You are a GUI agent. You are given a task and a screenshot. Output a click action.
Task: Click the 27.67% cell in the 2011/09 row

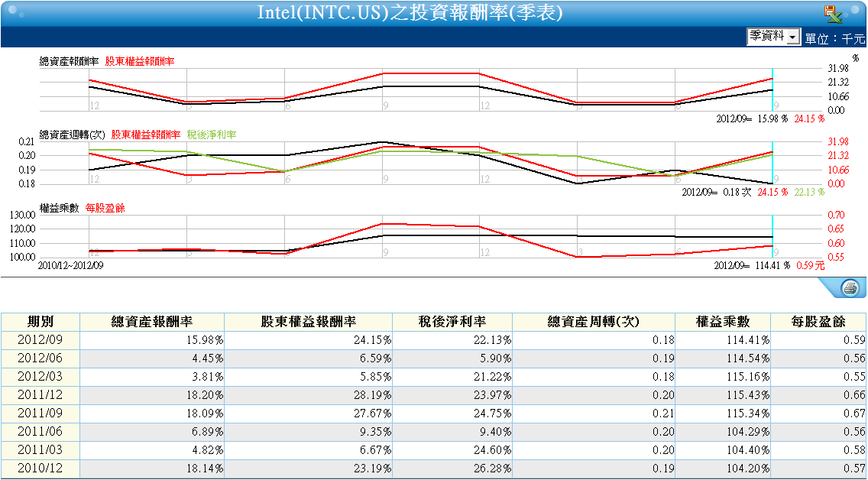(x=309, y=414)
